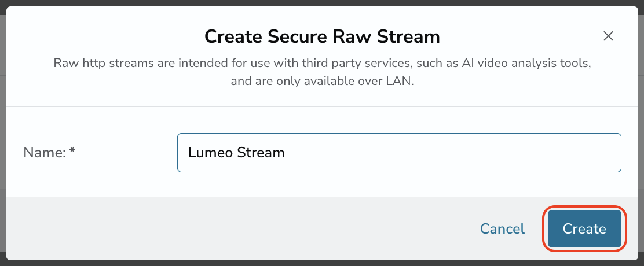This screenshot has height=266, width=644.
Task: Click the dimmed backdrop below the dialog
Action: tap(322, 263)
